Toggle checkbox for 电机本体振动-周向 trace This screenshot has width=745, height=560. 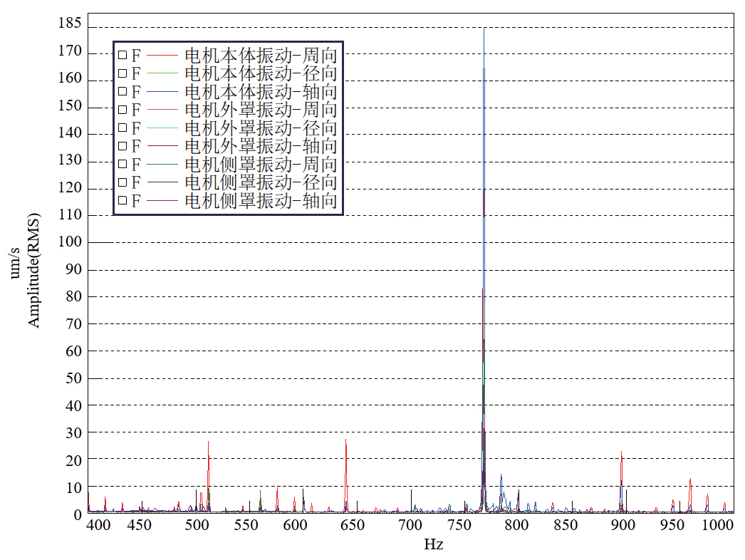click(123, 55)
